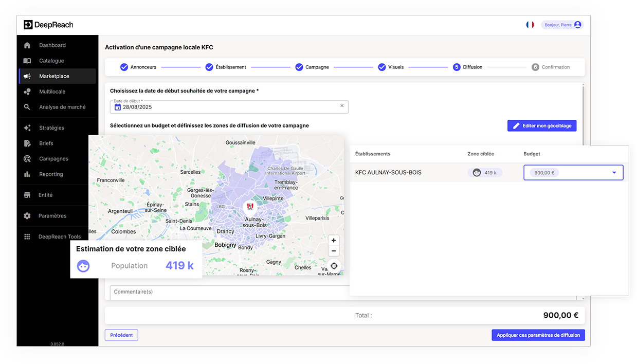
Task: Click the Bonjour, Pierre account menu
Action: tap(562, 25)
